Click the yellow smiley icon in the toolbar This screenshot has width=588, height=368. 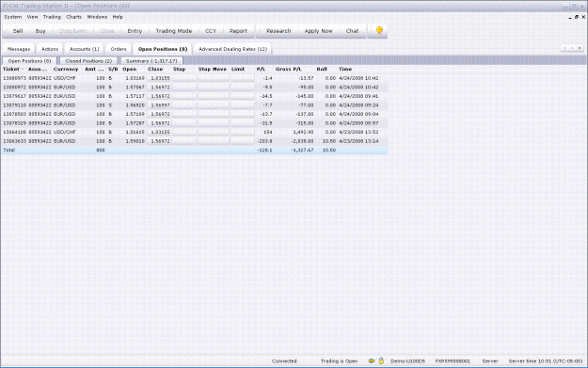coord(379,30)
